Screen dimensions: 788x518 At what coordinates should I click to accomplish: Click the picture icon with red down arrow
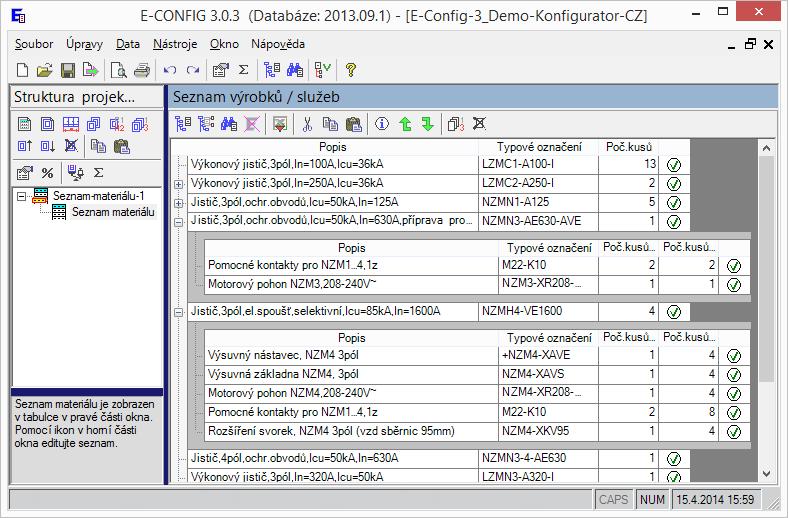(280, 124)
